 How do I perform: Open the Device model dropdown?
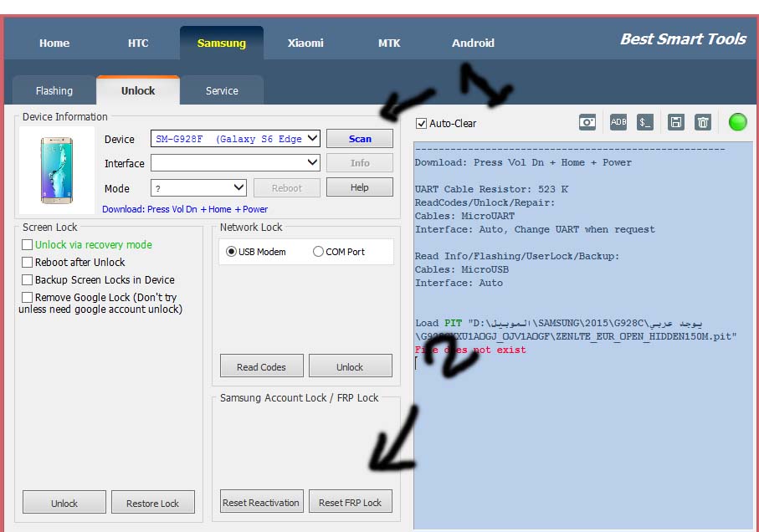click(x=235, y=139)
